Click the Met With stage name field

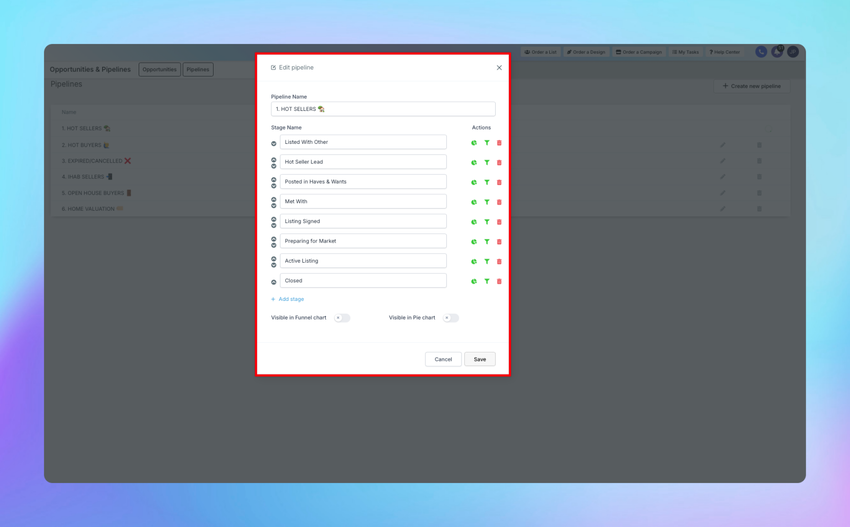coord(363,201)
